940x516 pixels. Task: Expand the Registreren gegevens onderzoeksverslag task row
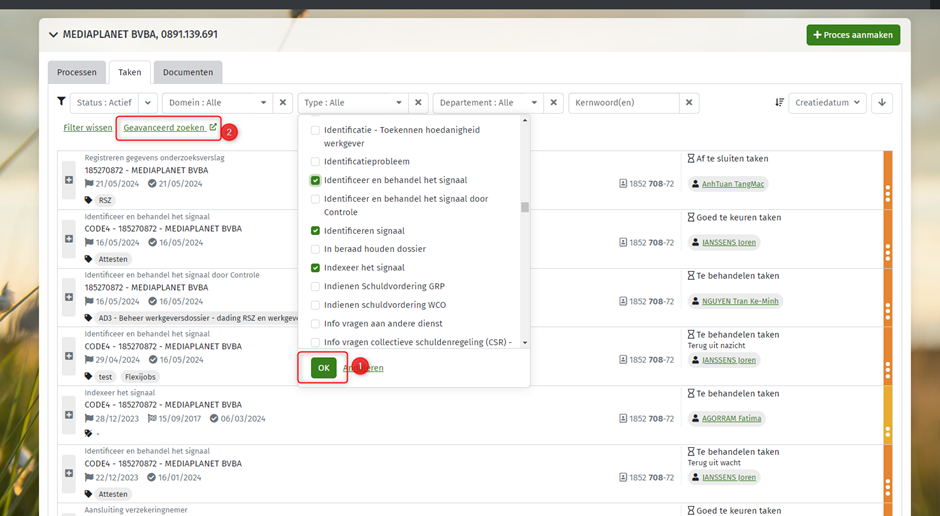(x=69, y=180)
